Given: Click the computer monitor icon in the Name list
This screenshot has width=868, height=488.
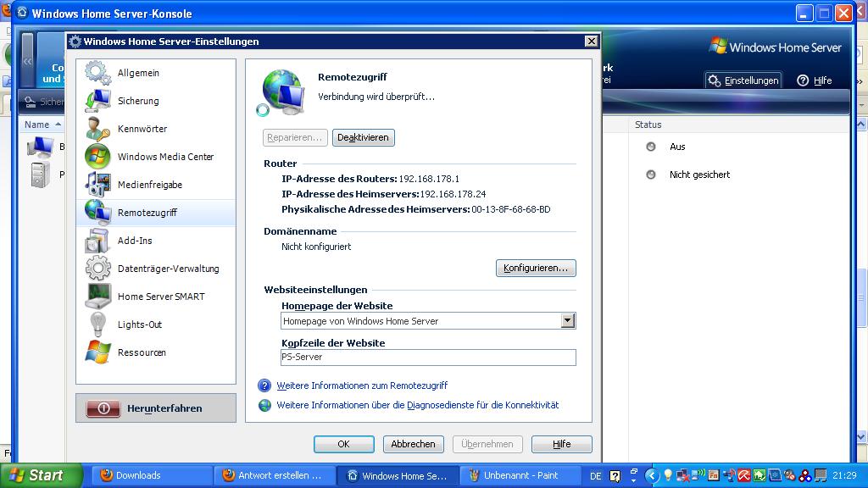Looking at the screenshot, I should pyautogui.click(x=40, y=147).
